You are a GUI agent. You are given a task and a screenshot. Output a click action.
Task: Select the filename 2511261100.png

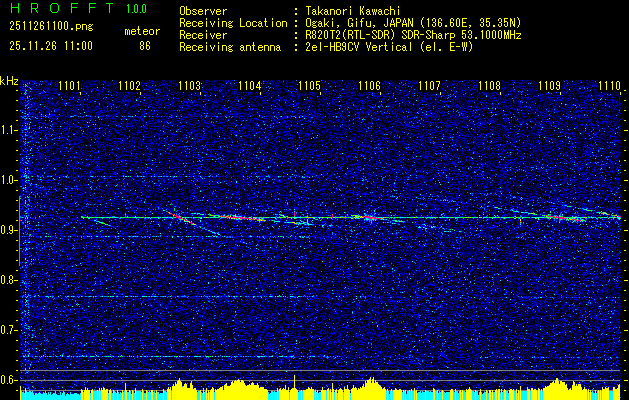tap(51, 27)
